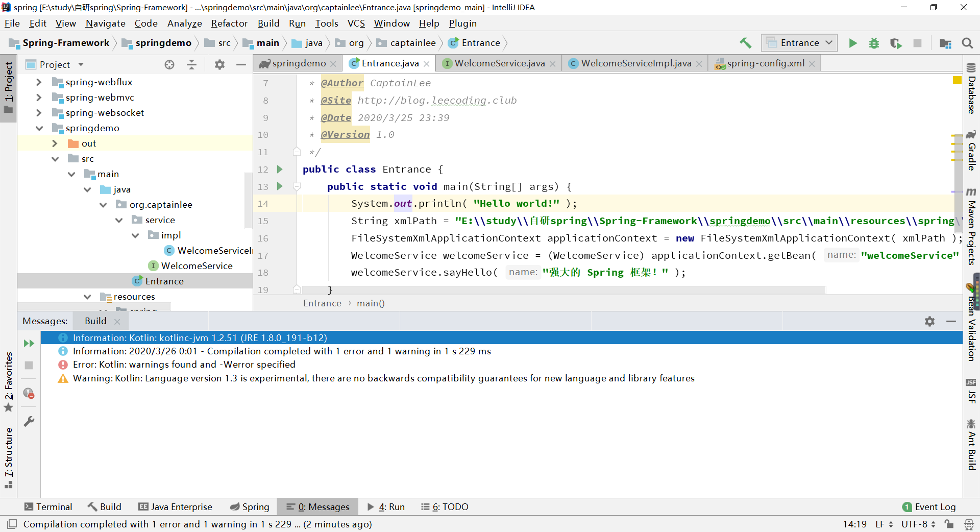Minimize the Messages panel
The width and height of the screenshot is (980, 532).
(x=951, y=321)
